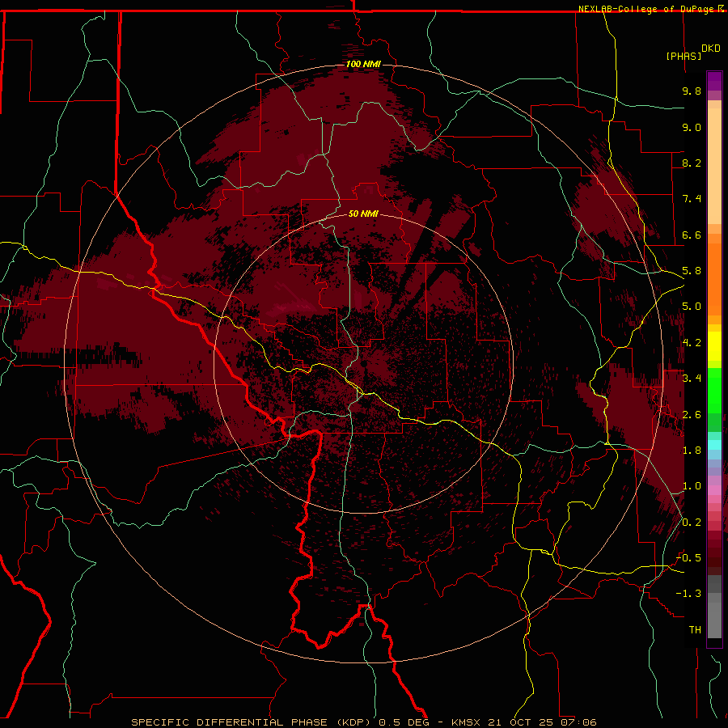Screen dimensions: 728x728
Task: Pick the yellow band of color bar
Action: coord(714,346)
